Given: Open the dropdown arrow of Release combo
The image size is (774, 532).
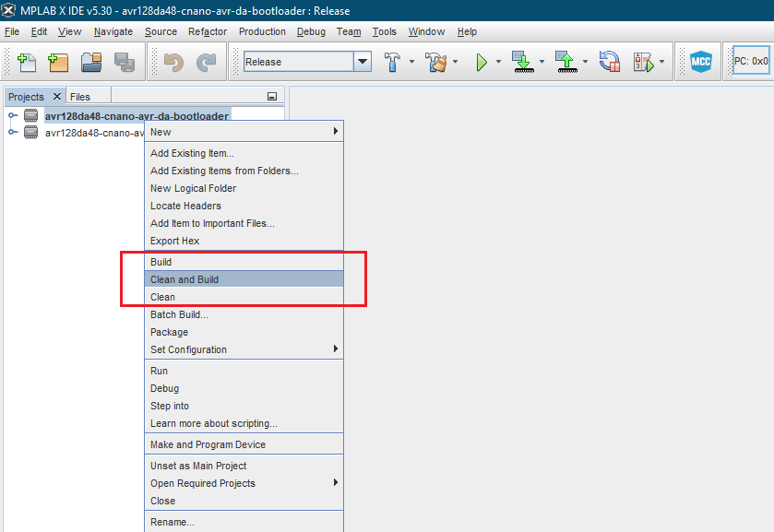Looking at the screenshot, I should [363, 62].
